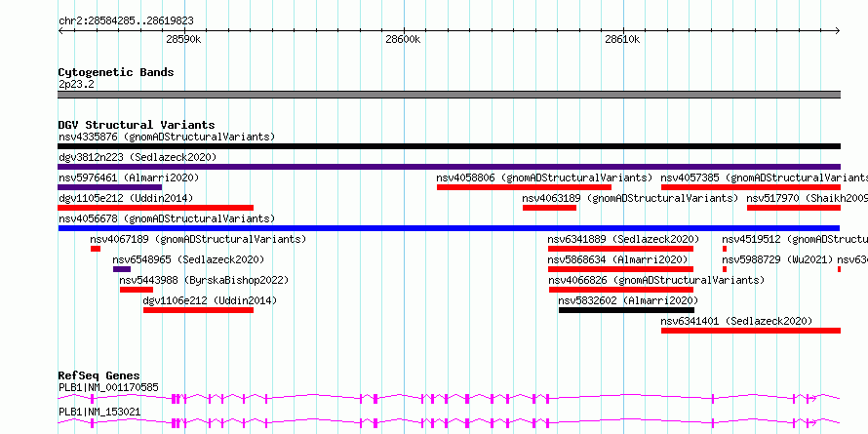Open nsv517970 Shaikh2009 variant label
The width and height of the screenshot is (868, 434).
tap(808, 198)
